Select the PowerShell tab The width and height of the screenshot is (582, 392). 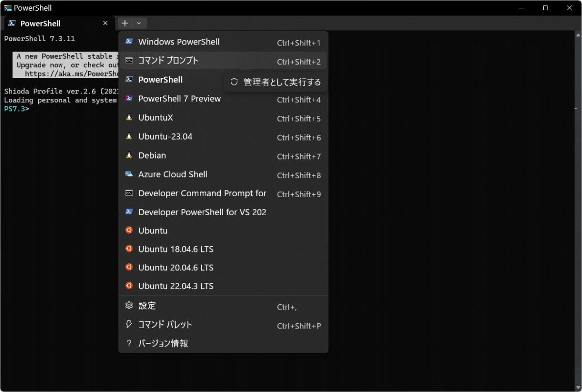tap(58, 23)
